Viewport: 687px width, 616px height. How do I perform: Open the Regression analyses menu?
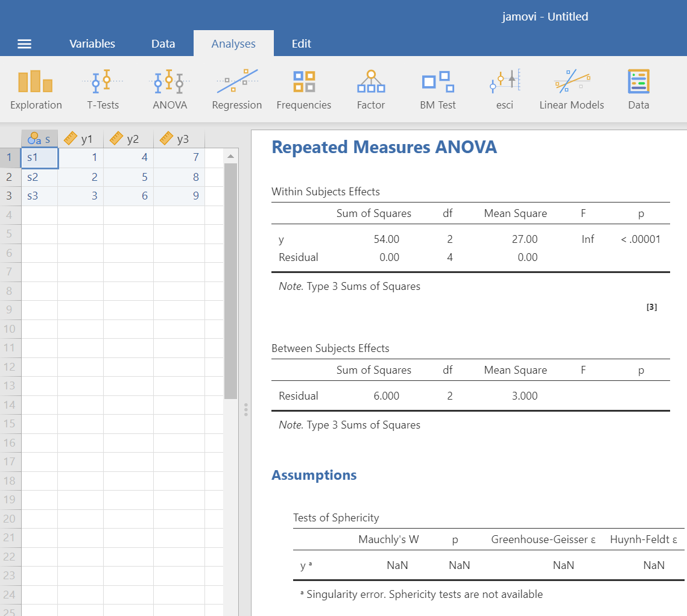click(237, 90)
